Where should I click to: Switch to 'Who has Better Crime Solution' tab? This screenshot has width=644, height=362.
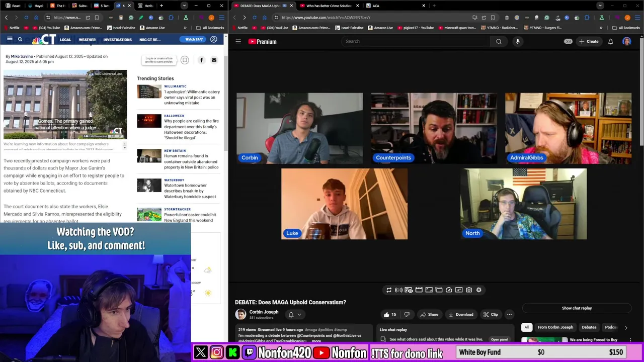click(x=329, y=6)
